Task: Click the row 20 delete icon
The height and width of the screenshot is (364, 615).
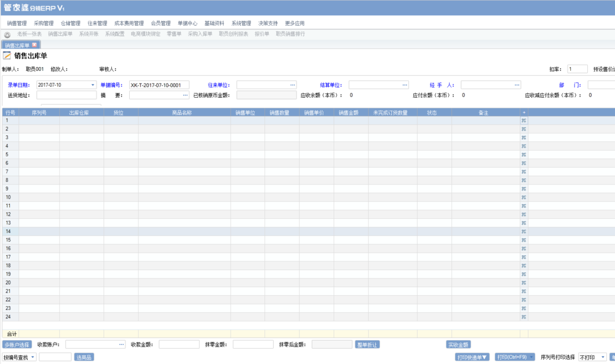Action: tap(523, 283)
